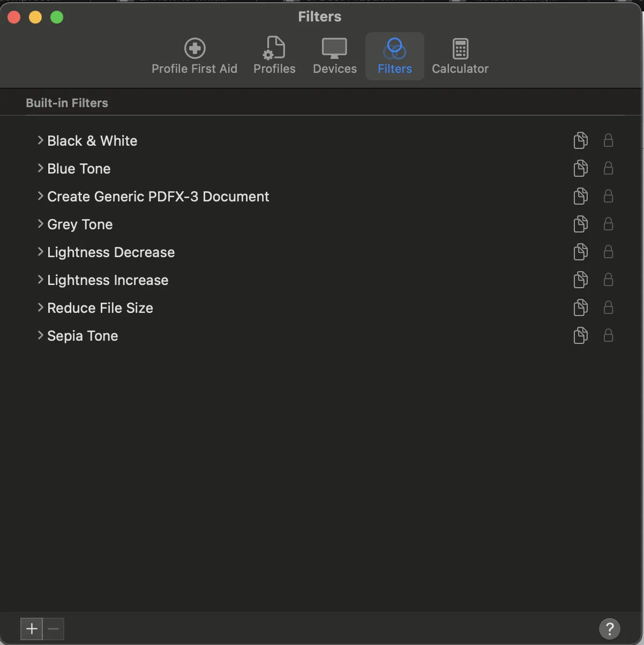Expand the Lightness Decrease filter
644x645 pixels.
(x=40, y=252)
